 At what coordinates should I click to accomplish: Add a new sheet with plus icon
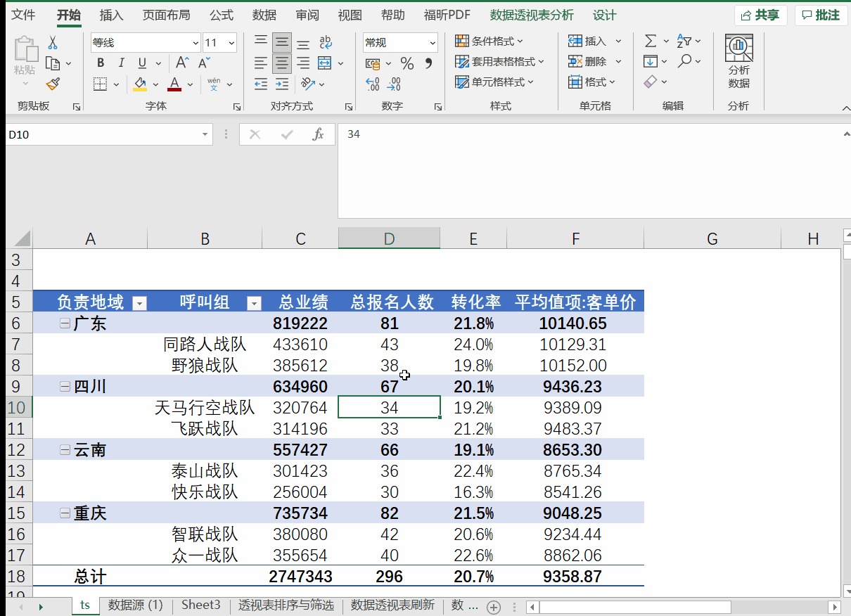coord(494,606)
